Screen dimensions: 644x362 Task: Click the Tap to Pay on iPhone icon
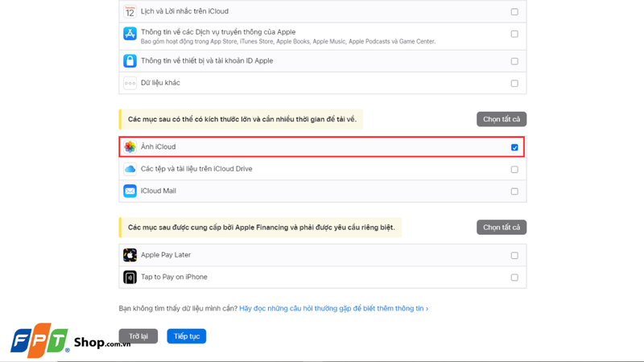pos(130,277)
